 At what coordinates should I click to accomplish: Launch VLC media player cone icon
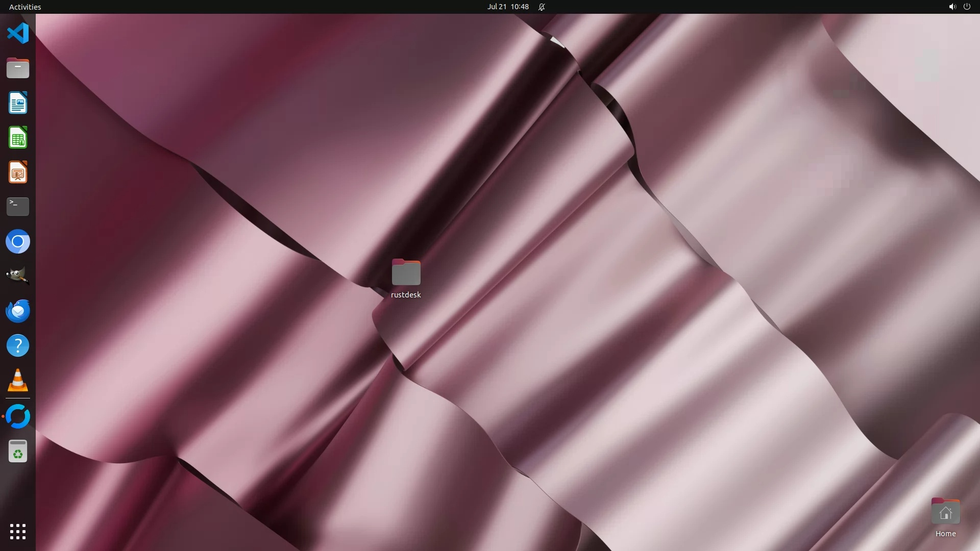pyautogui.click(x=18, y=381)
